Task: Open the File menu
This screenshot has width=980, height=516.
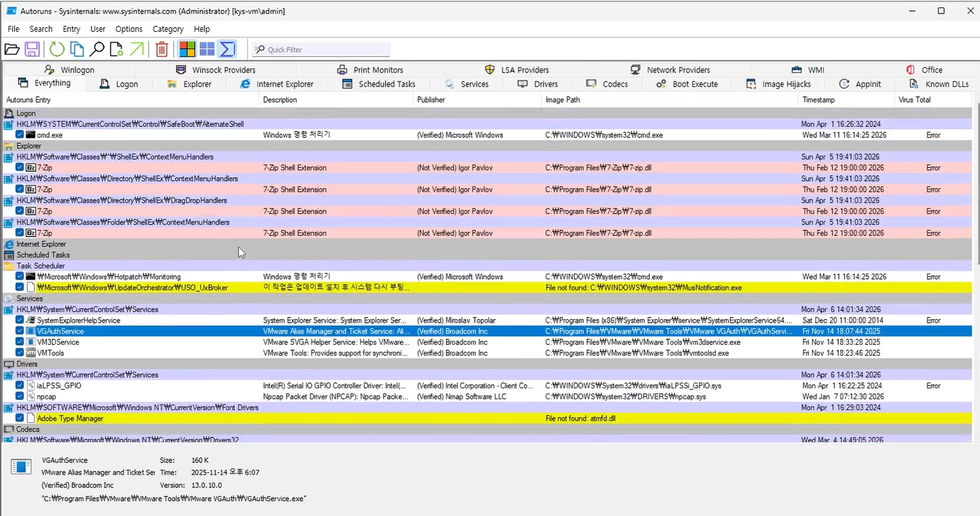Action: [x=14, y=29]
